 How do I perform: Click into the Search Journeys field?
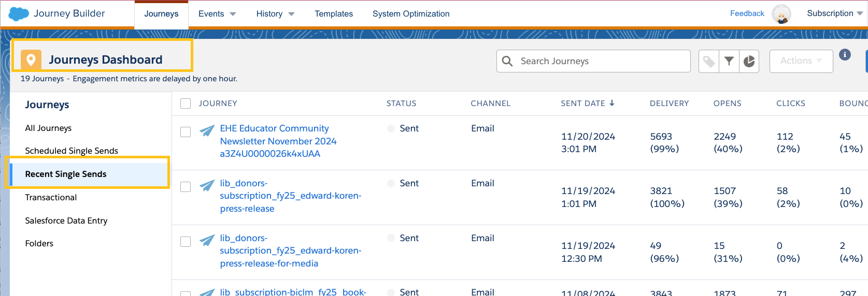coord(593,61)
